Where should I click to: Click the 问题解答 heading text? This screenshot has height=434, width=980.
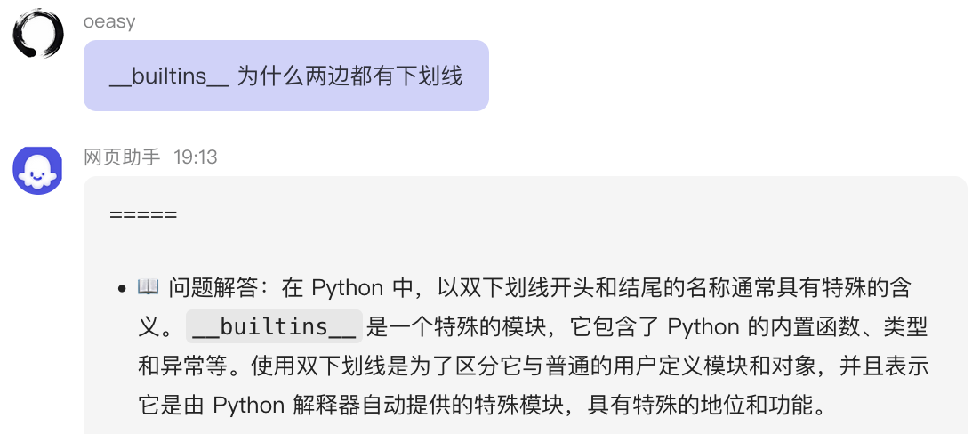[212, 288]
